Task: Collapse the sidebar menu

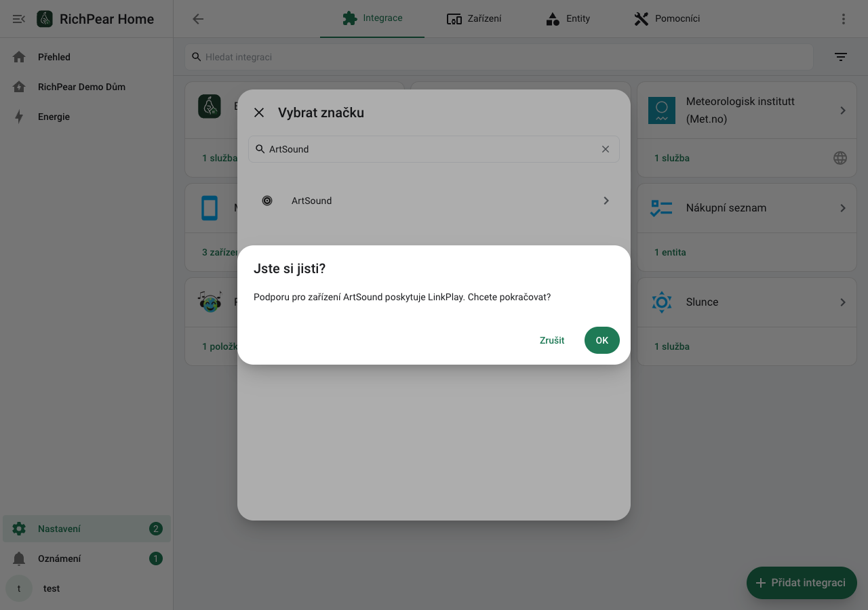Action: (x=19, y=19)
